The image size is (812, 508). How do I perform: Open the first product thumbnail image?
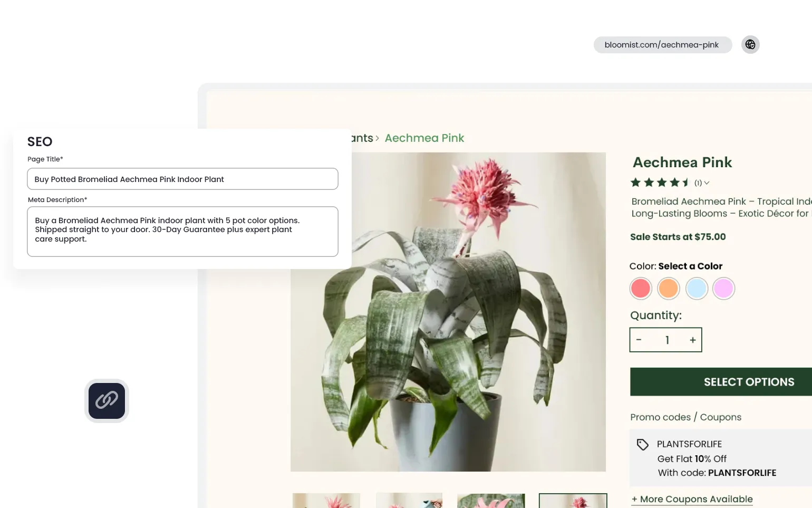click(326, 501)
